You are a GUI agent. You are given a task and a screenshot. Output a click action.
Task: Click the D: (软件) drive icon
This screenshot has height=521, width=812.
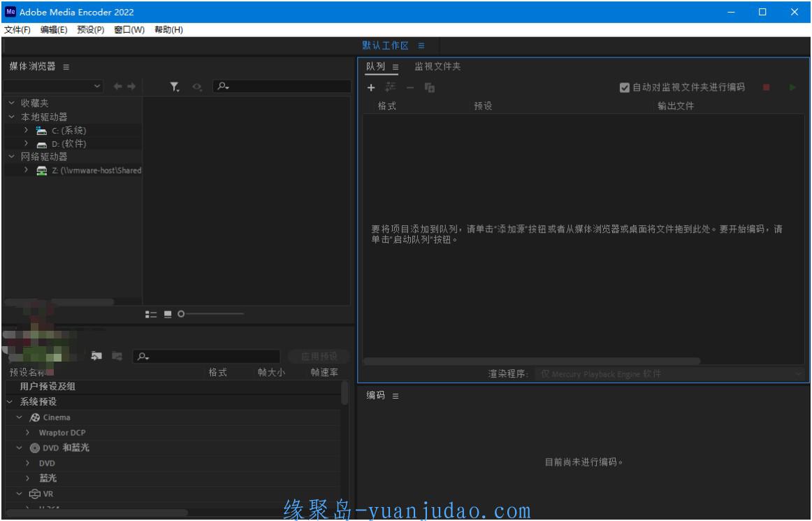click(x=41, y=144)
